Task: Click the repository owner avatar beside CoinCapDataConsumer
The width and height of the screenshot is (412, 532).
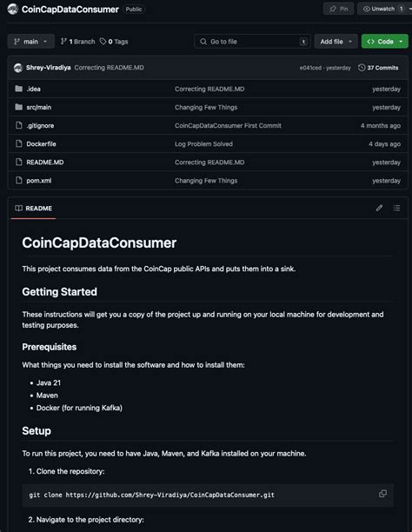Action: pyautogui.click(x=13, y=10)
